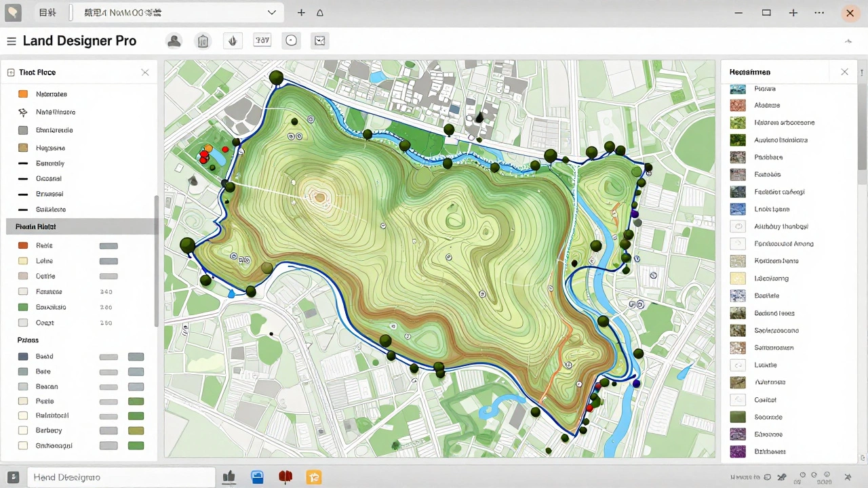Open the envelope icon in the top toolbar
The image size is (868, 488).
pos(319,41)
